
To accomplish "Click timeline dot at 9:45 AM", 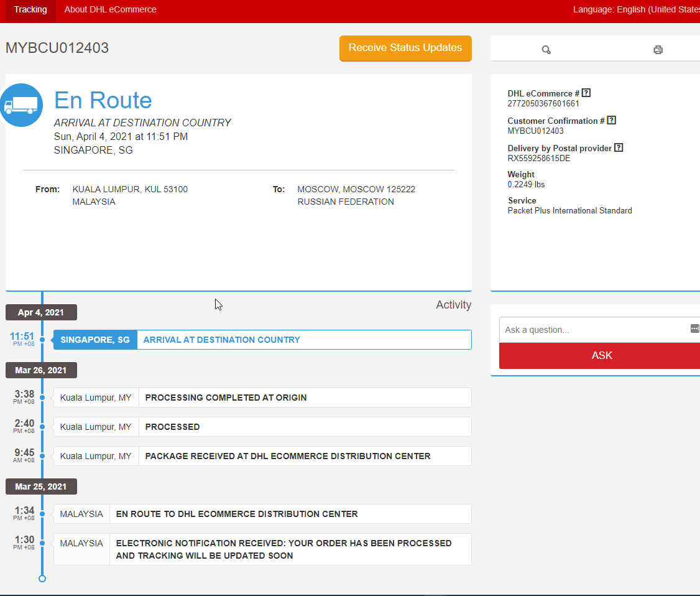I will point(42,456).
